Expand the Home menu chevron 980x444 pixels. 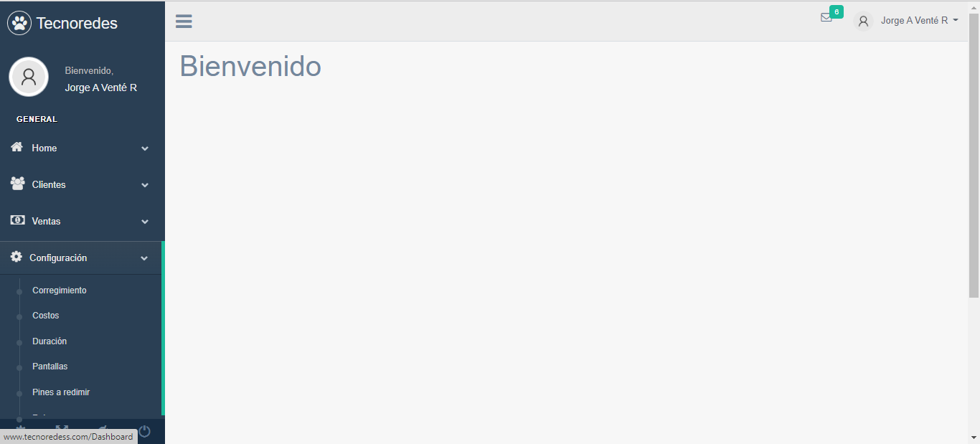tap(145, 148)
